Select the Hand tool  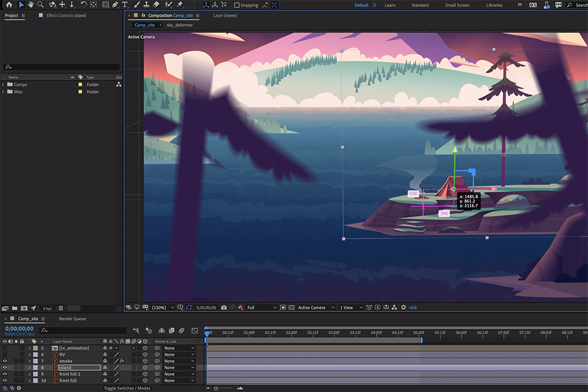[31, 5]
